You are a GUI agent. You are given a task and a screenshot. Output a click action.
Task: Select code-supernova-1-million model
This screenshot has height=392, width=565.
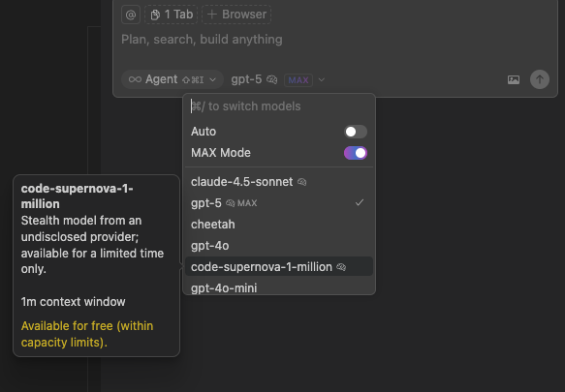(279, 267)
